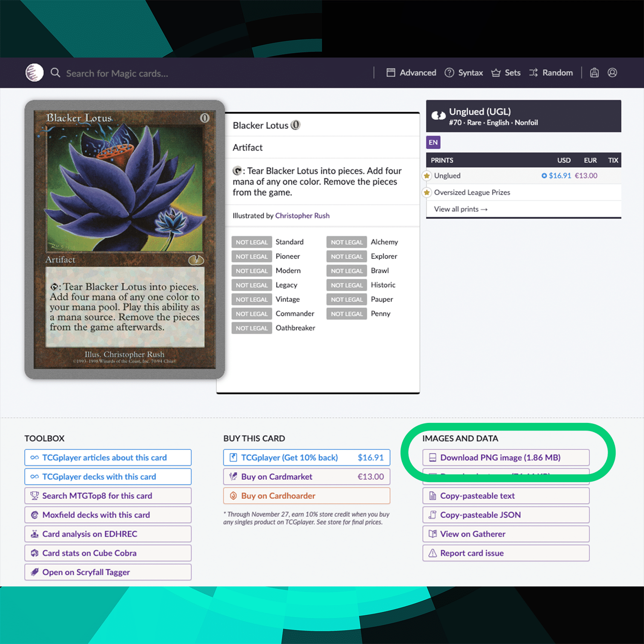Click the Blacker Lotus card image

click(125, 239)
